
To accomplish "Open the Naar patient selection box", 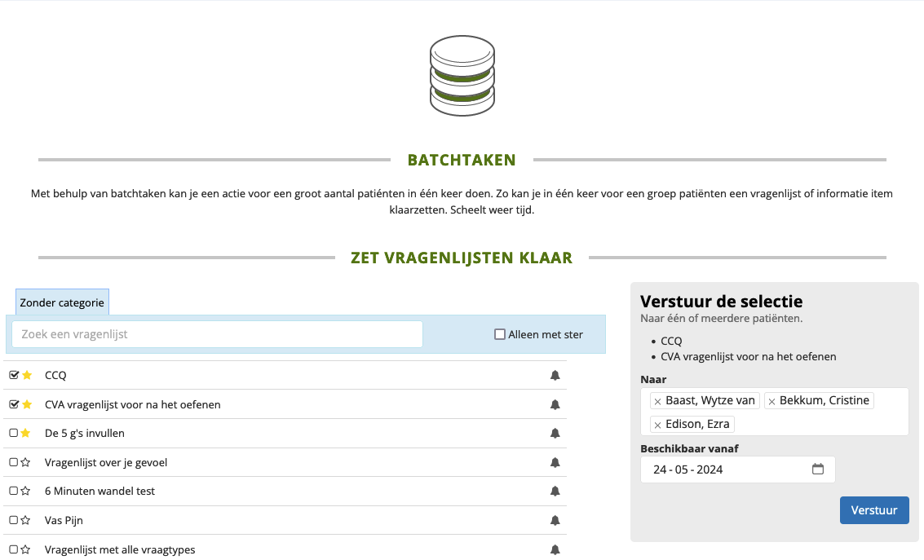I will tap(816, 424).
